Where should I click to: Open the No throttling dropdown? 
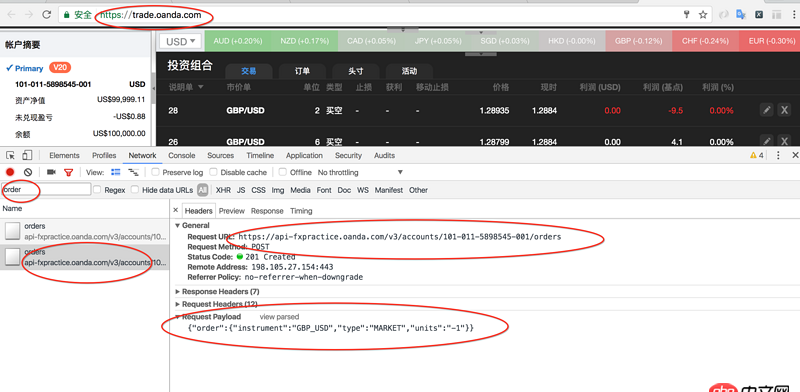pos(360,172)
